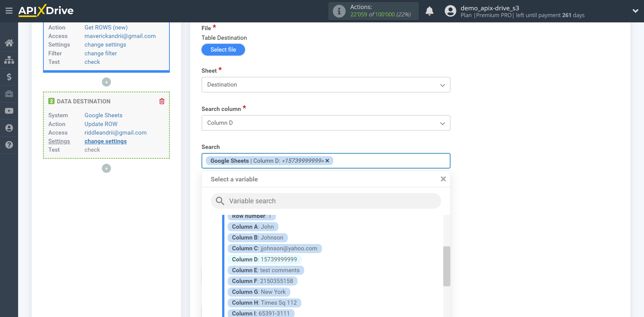Click the Select file button
644x317 pixels.
click(x=223, y=50)
